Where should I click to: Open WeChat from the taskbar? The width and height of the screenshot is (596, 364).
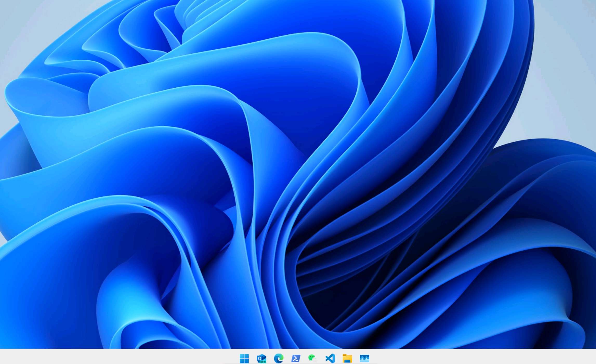coord(313,358)
